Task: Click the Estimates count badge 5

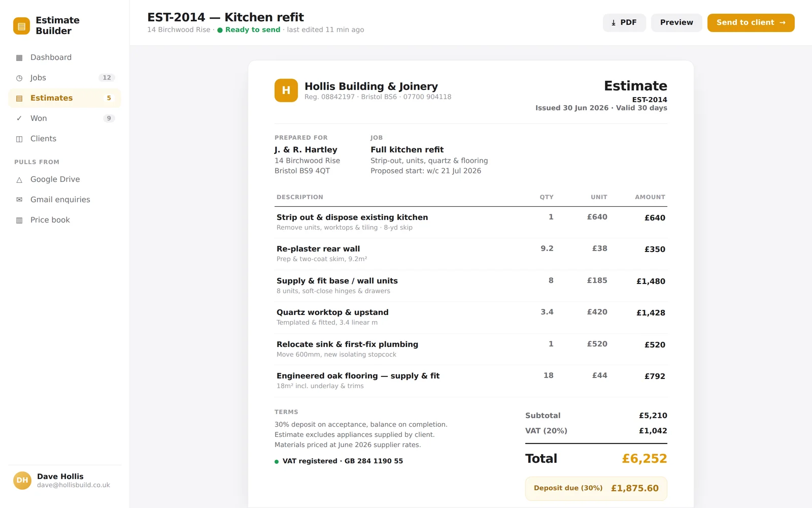Action: (109, 98)
